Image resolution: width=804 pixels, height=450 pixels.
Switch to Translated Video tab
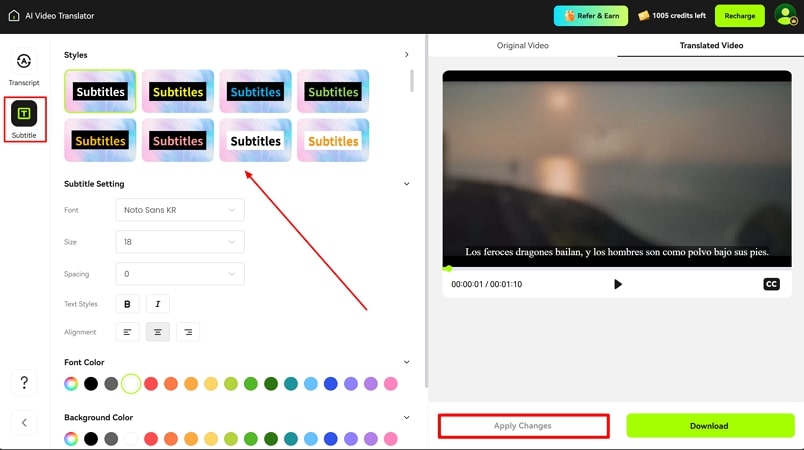[711, 45]
